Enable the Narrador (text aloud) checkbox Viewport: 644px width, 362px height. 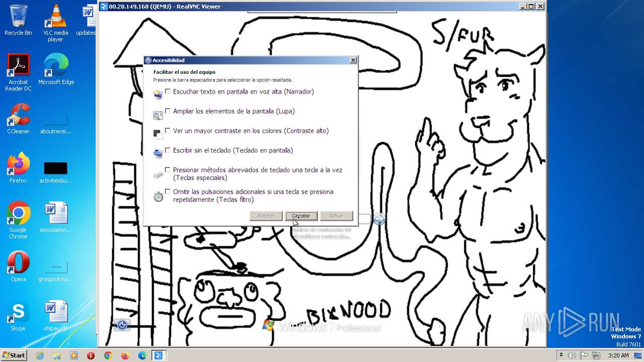coord(168,92)
